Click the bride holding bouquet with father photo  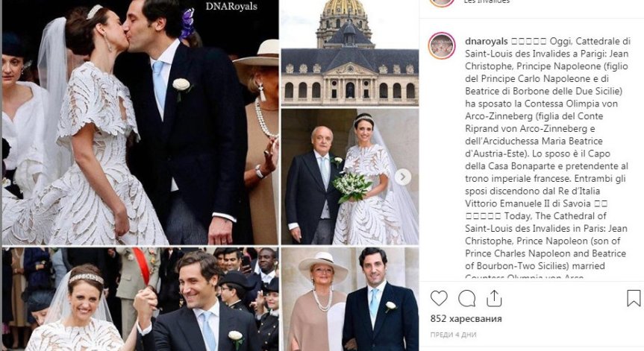tap(349, 177)
